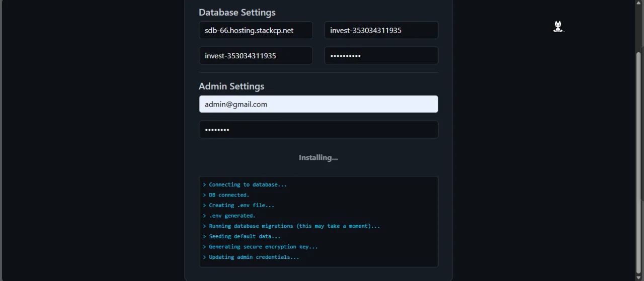Viewport: 644px width, 281px height.
Task: Click log line Running database migrations
Action: 291,226
